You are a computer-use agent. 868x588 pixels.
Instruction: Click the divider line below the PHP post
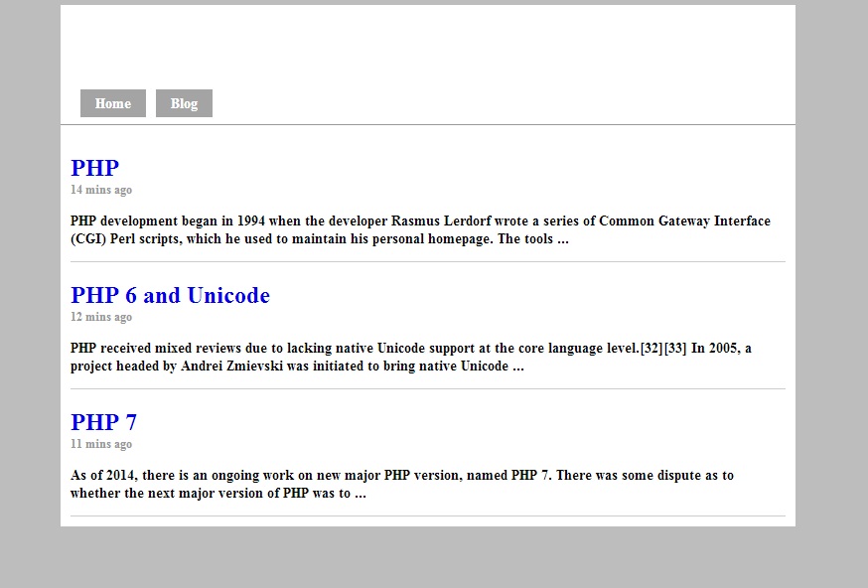click(427, 261)
